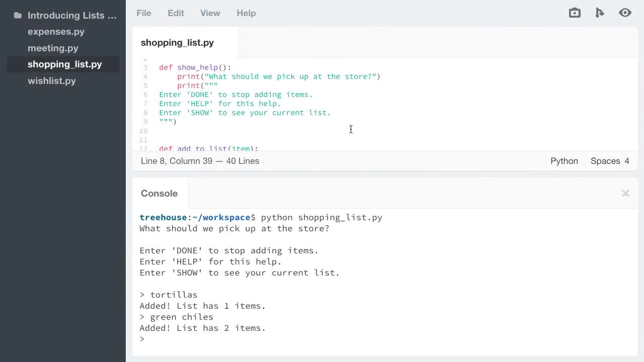The image size is (644, 362).
Task: Open the Help menu
Action: coord(246,13)
